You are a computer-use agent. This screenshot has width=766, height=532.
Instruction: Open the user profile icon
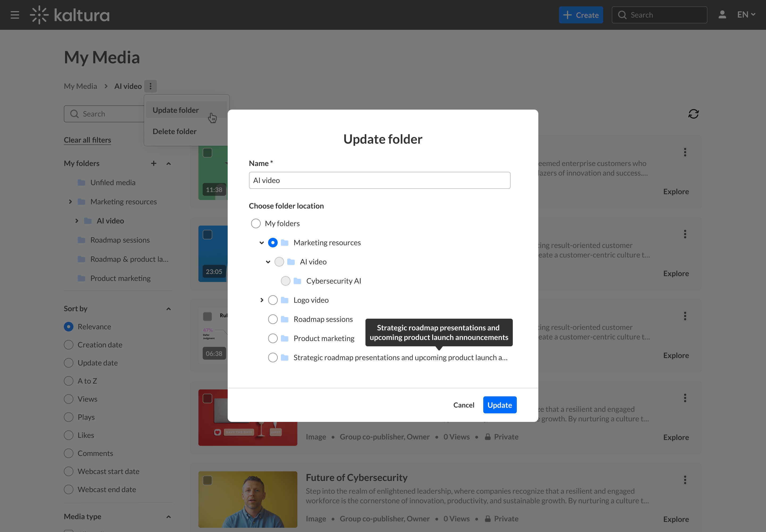[722, 15]
